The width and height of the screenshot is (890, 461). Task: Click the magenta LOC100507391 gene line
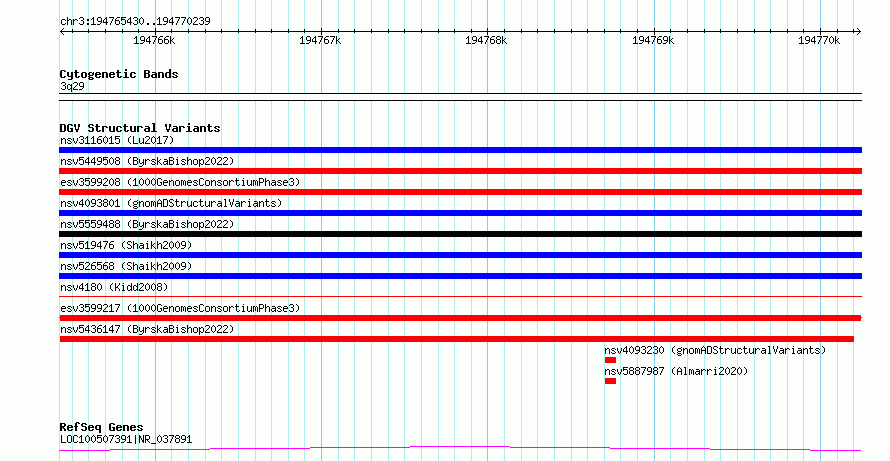click(460, 449)
